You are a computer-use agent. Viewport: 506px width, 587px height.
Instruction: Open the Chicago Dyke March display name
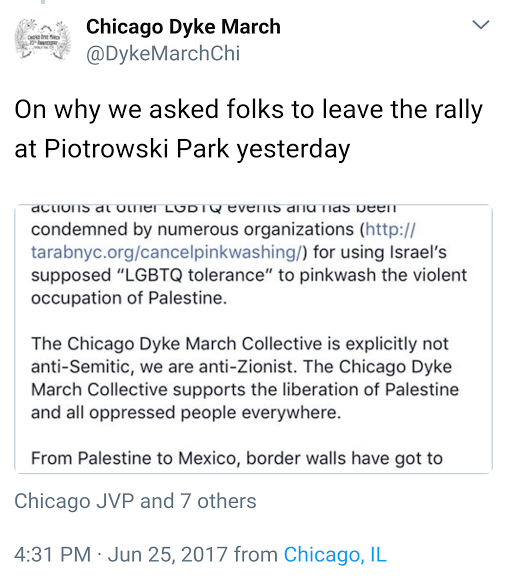coord(183,27)
